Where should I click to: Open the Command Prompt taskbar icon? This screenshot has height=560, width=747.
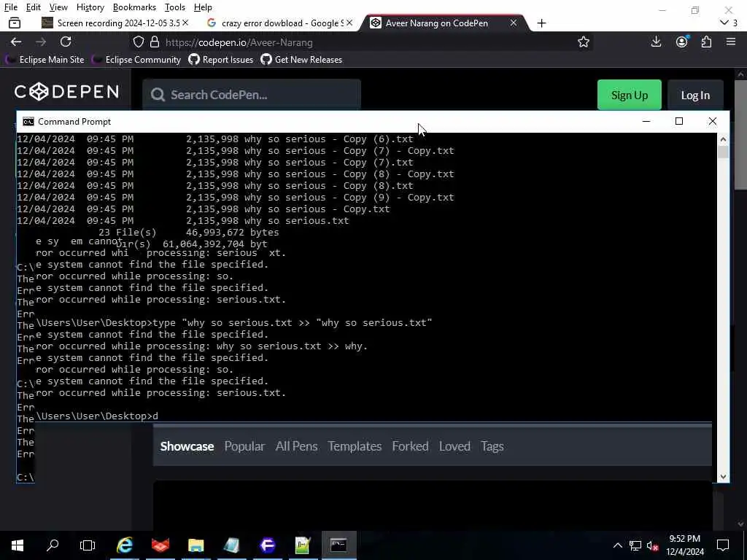338,545
